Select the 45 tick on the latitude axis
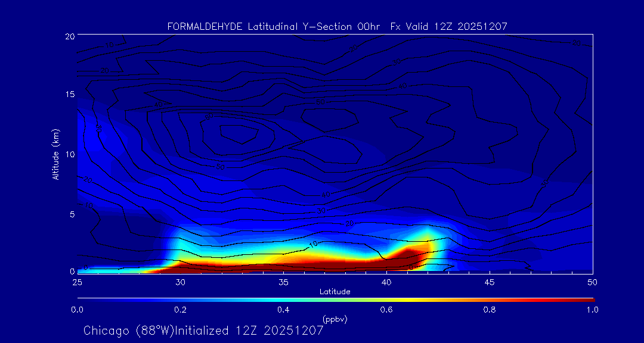 490,282
